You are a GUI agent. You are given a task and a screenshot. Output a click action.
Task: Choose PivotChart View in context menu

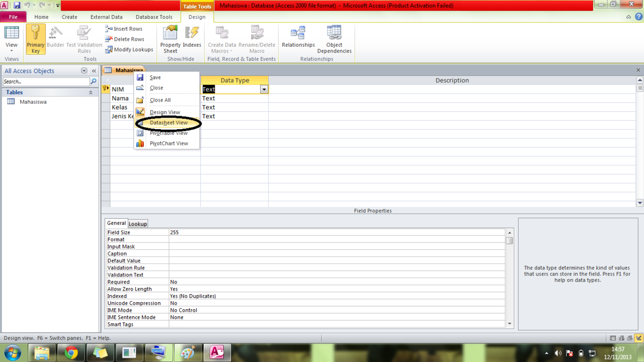[x=167, y=143]
